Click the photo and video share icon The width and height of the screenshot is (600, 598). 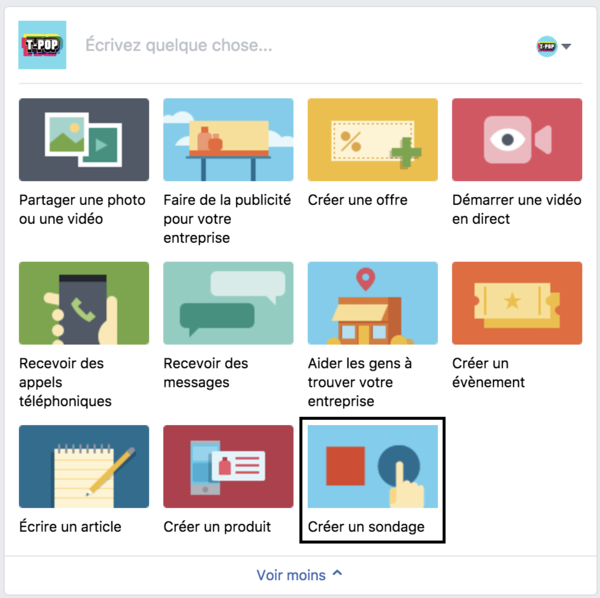pyautogui.click(x=84, y=140)
